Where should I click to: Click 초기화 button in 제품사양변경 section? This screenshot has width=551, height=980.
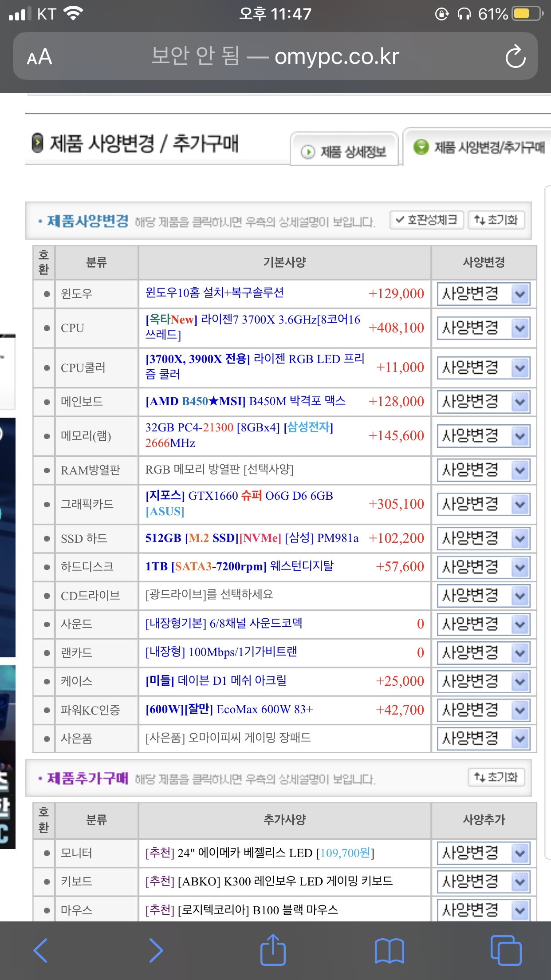(496, 220)
